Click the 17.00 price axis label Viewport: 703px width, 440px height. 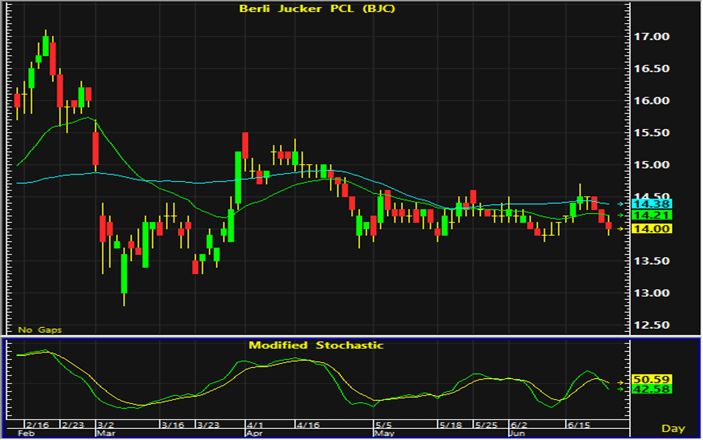pos(651,36)
